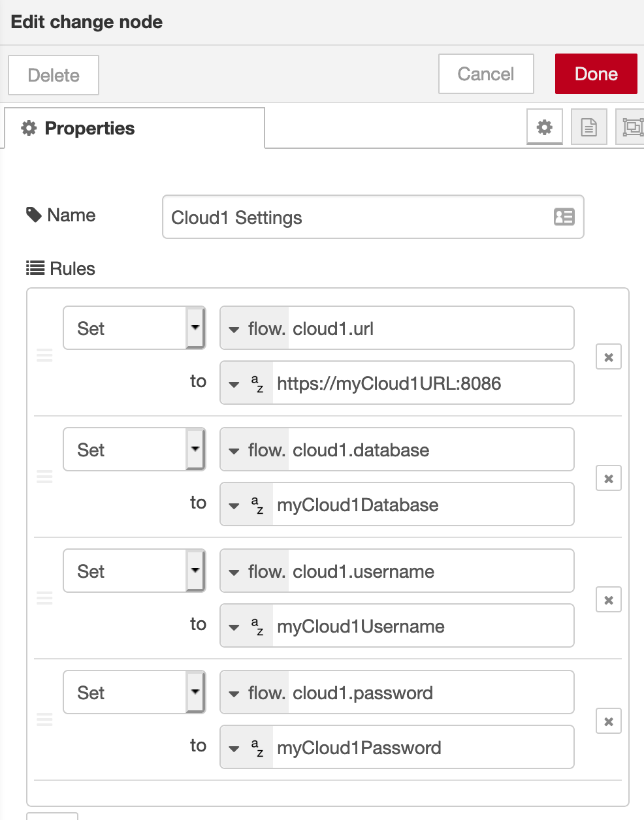Remove the cloud1.password rule

point(608,721)
